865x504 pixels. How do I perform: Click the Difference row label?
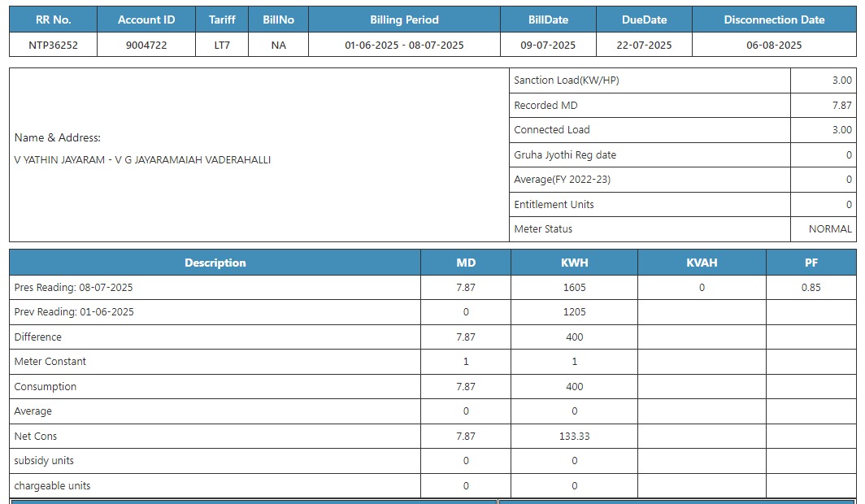pyautogui.click(x=38, y=337)
